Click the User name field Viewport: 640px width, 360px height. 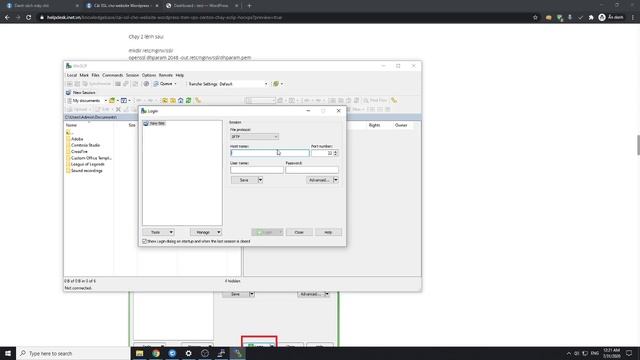pyautogui.click(x=256, y=170)
